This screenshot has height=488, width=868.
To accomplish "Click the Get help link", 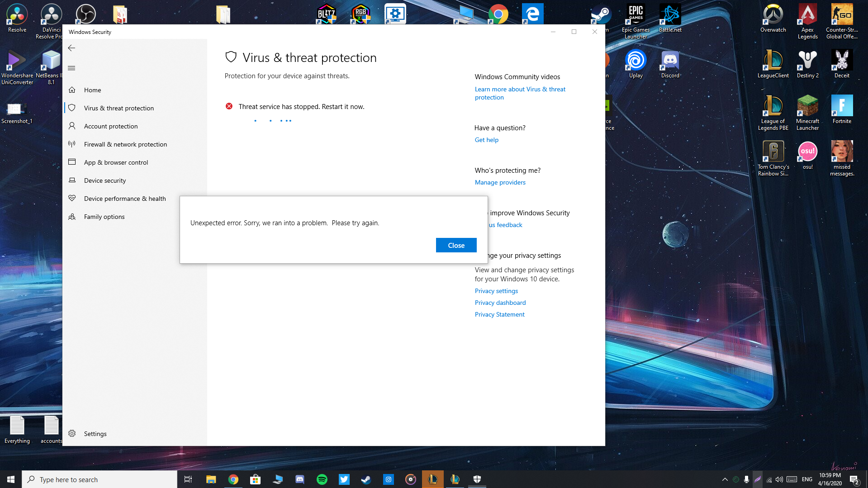I will click(x=487, y=140).
